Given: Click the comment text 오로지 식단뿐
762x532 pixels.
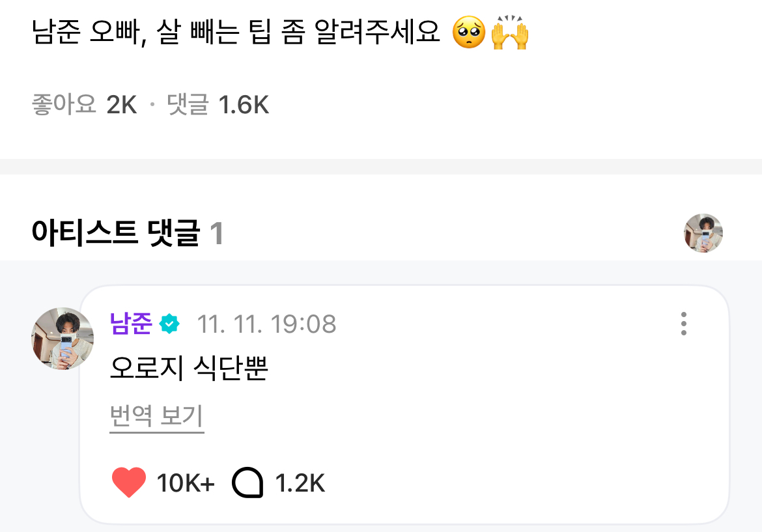Looking at the screenshot, I should pos(190,369).
